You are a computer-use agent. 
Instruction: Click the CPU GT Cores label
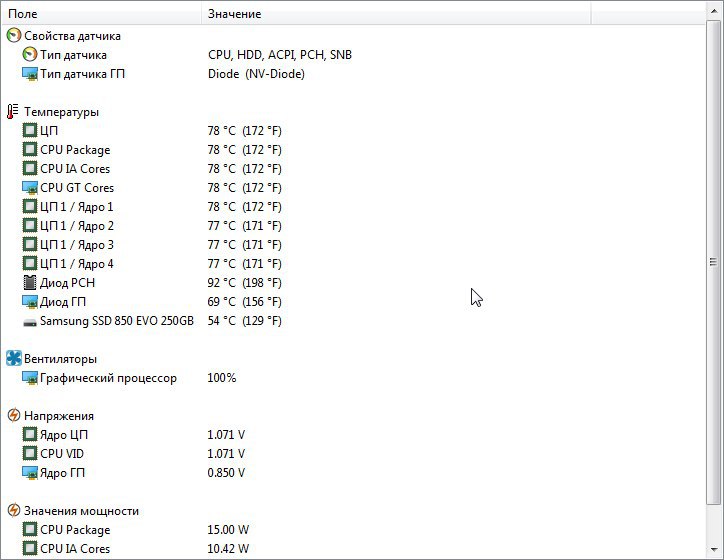click(77, 188)
